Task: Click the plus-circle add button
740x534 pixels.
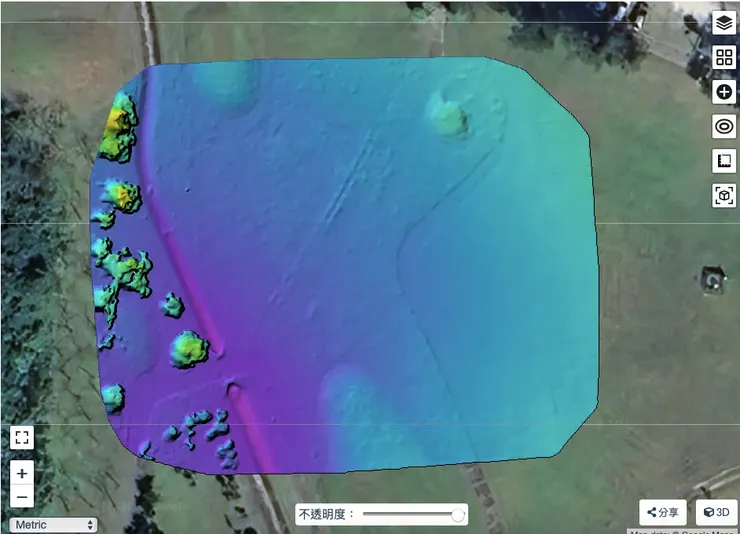Action: 724,92
